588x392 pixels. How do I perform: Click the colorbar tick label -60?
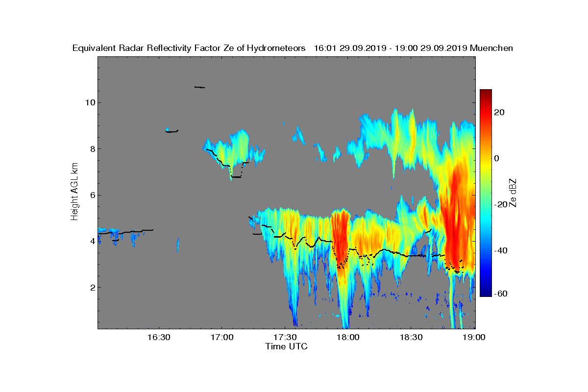click(x=500, y=294)
